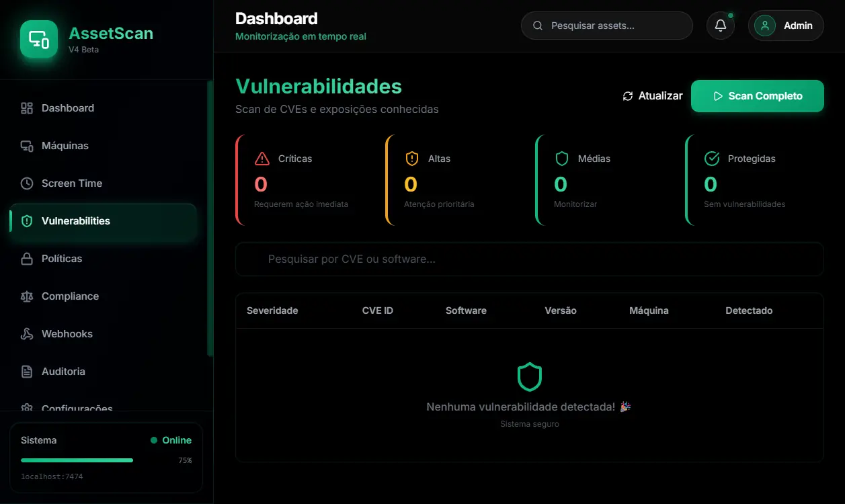This screenshot has width=845, height=504.
Task: Open the Screen Time page
Action: click(104, 183)
